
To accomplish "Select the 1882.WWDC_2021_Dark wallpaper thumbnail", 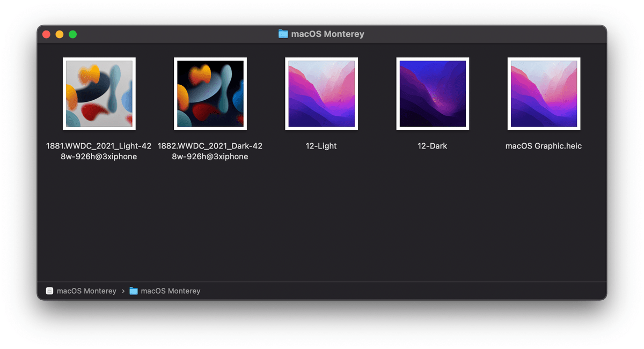I will coord(210,94).
